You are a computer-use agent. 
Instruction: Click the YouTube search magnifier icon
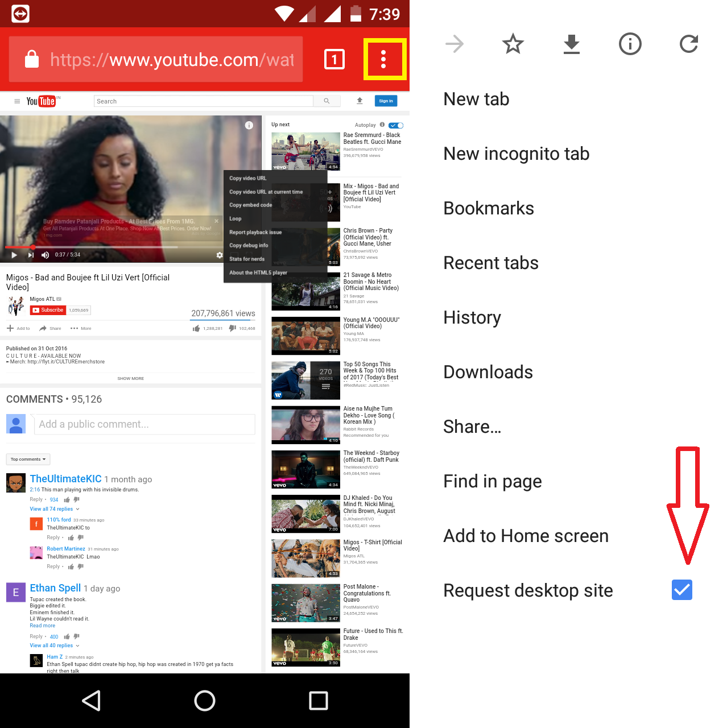click(x=327, y=101)
